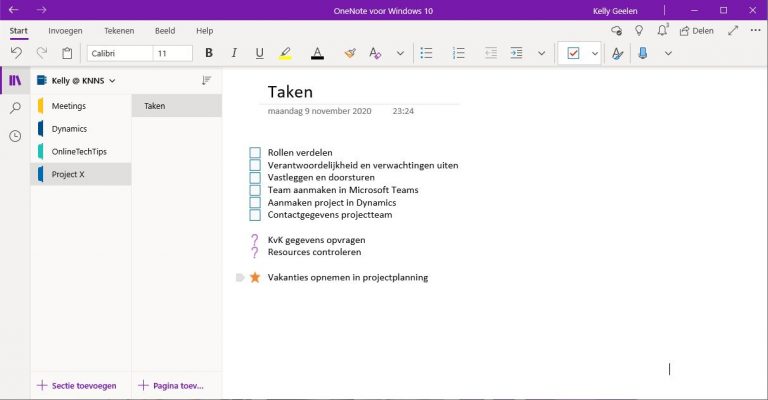Click question tag beside Resources controleren
Image resolution: width=768 pixels, height=400 pixels.
255,252
